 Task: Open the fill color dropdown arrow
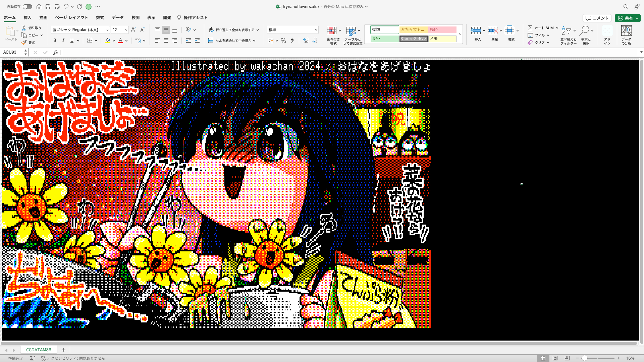[x=114, y=41]
